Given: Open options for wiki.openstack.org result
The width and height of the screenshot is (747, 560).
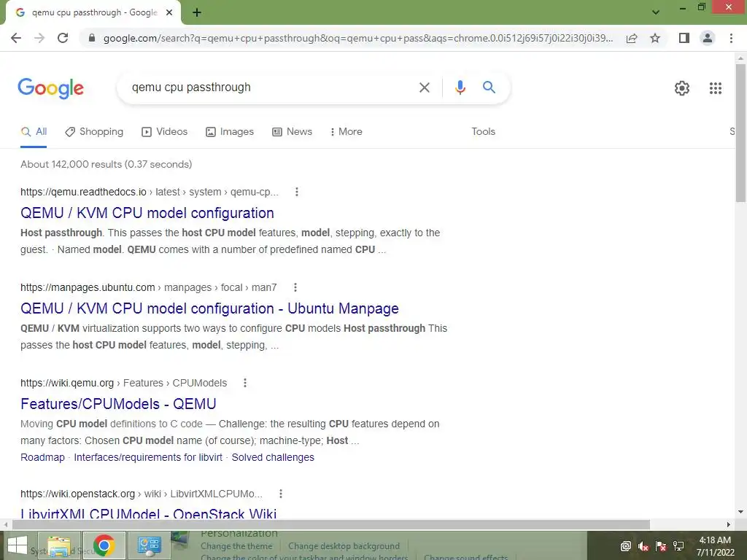Looking at the screenshot, I should [281, 494].
